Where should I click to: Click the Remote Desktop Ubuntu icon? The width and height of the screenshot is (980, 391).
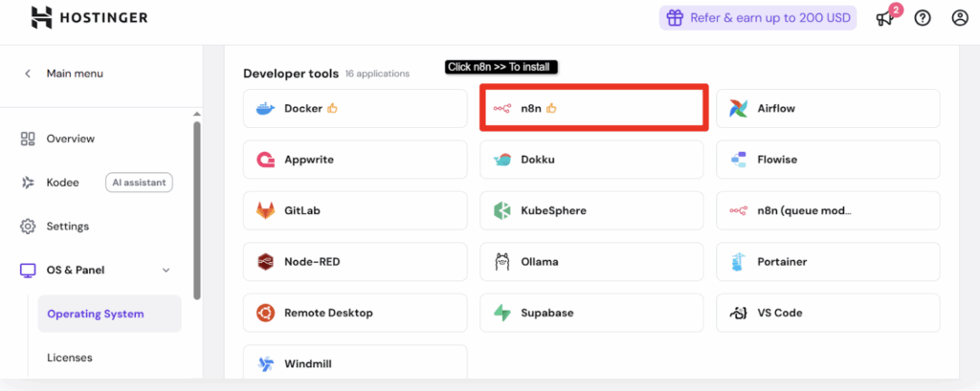[x=265, y=313]
